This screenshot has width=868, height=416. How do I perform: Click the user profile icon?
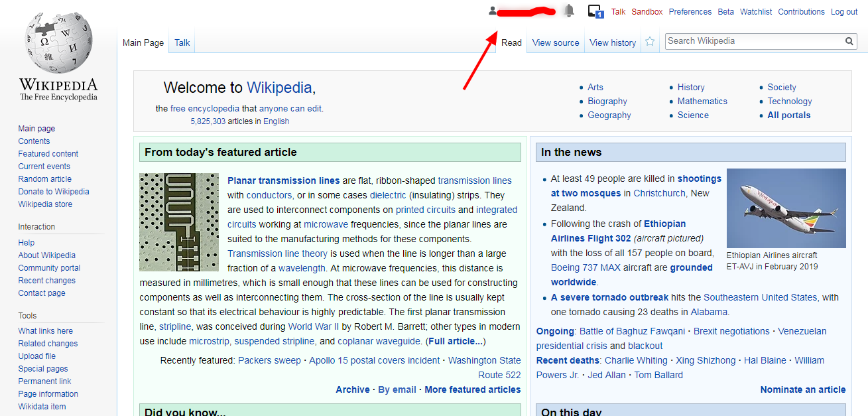click(493, 11)
